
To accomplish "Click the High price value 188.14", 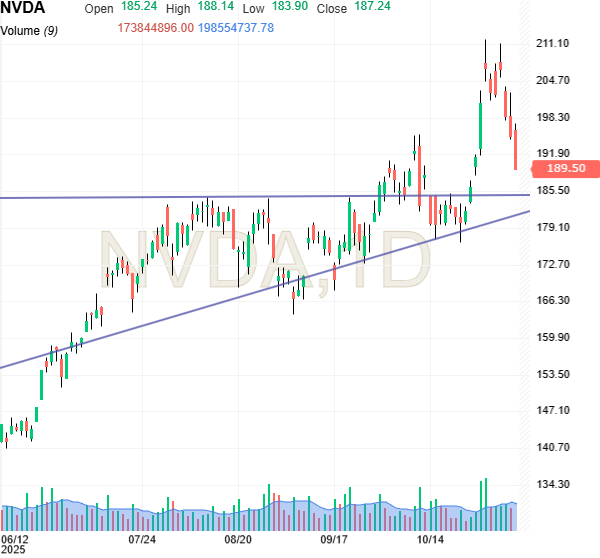I will pyautogui.click(x=209, y=8).
